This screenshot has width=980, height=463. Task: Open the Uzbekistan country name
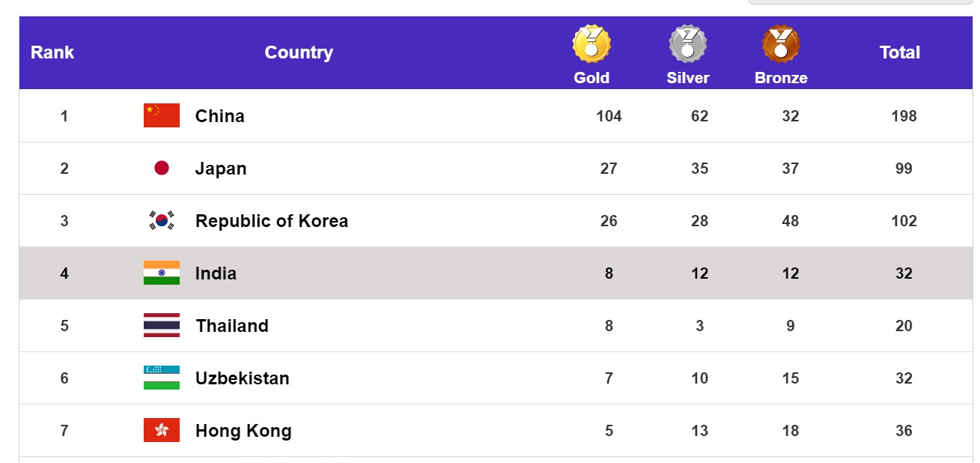[x=243, y=378]
